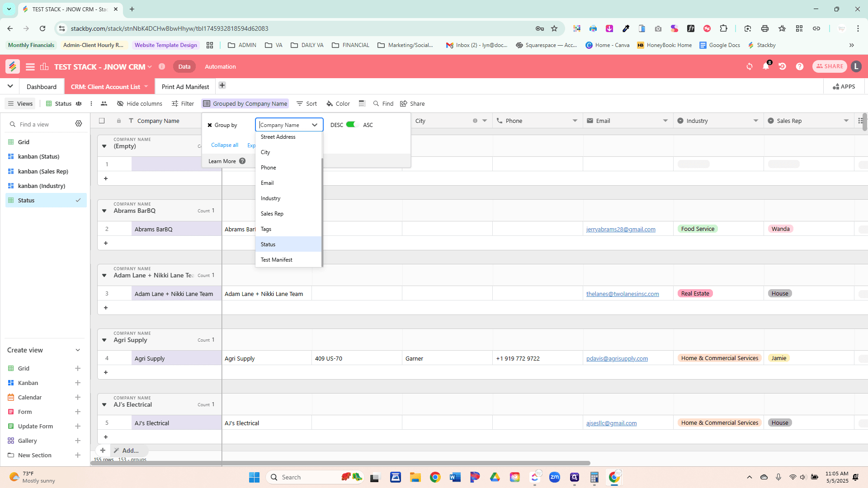Screen dimensions: 868x488
Task: Click the sync refresh icon in header
Action: (750, 66)
